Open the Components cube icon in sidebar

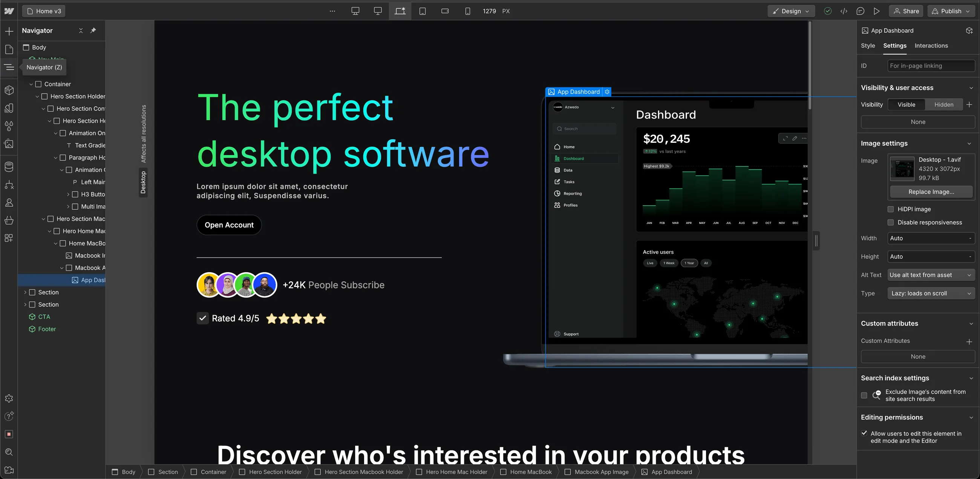(9, 90)
